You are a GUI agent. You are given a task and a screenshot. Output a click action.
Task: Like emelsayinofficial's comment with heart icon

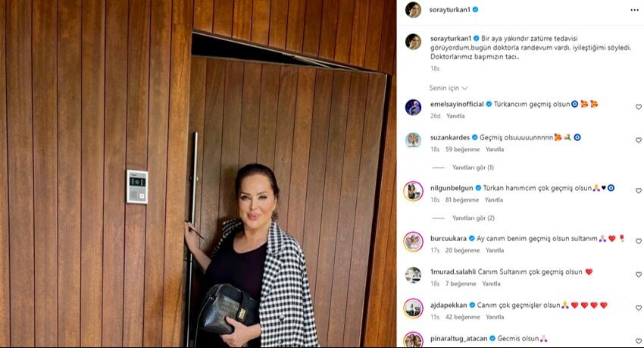pyautogui.click(x=638, y=107)
